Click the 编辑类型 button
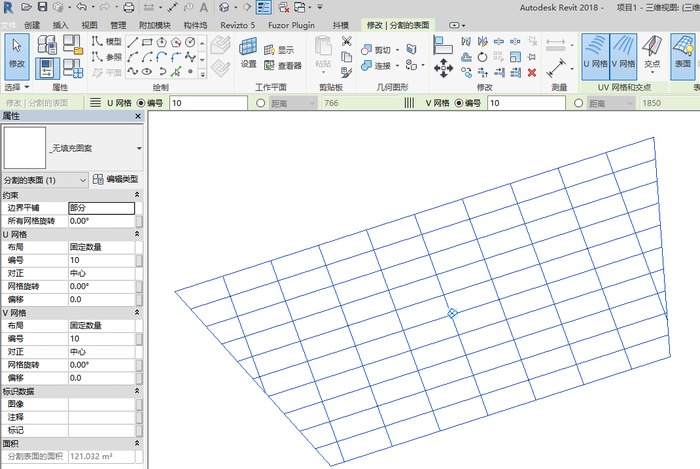This screenshot has height=469, width=700. (115, 179)
